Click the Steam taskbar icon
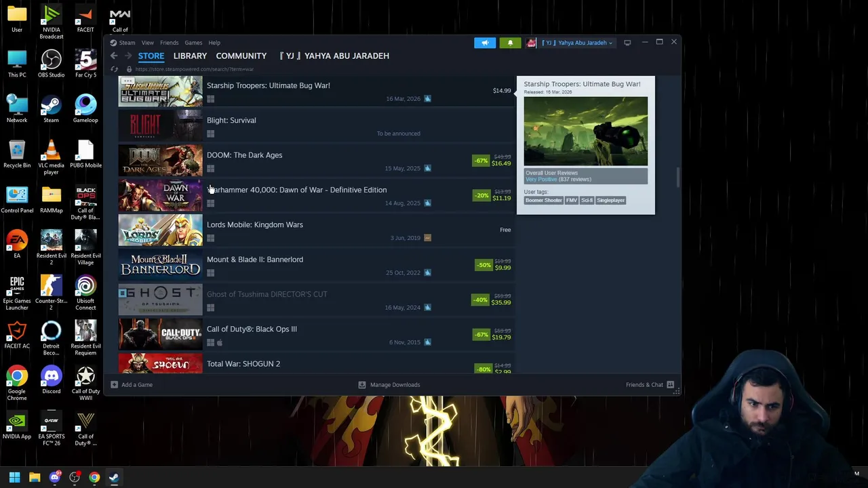The height and width of the screenshot is (488, 868). (114, 477)
